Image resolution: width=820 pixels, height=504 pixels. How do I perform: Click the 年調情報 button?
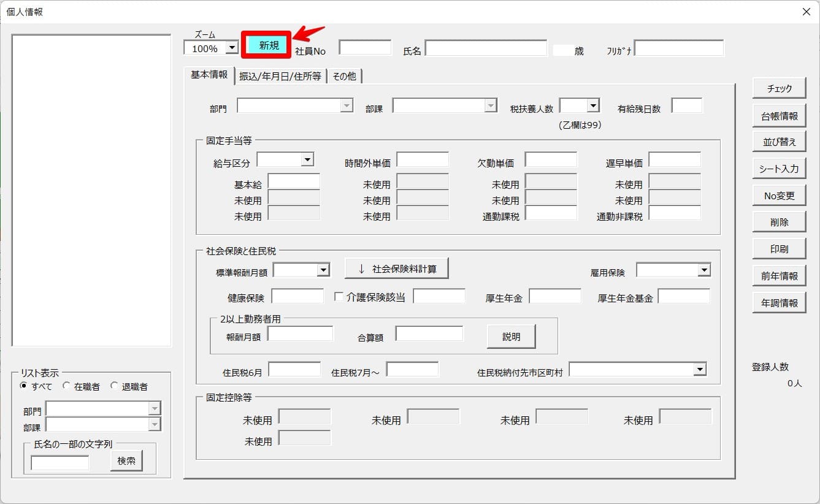tap(780, 303)
